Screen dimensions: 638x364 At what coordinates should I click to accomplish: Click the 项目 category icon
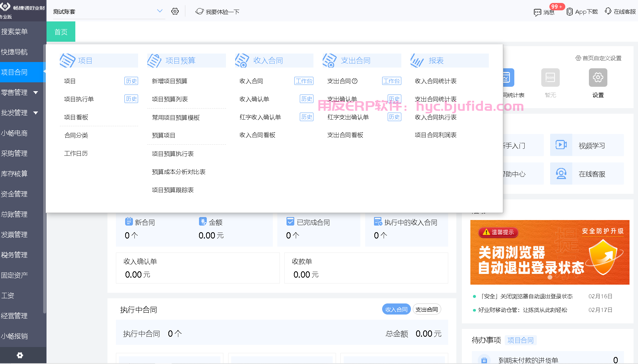point(68,61)
